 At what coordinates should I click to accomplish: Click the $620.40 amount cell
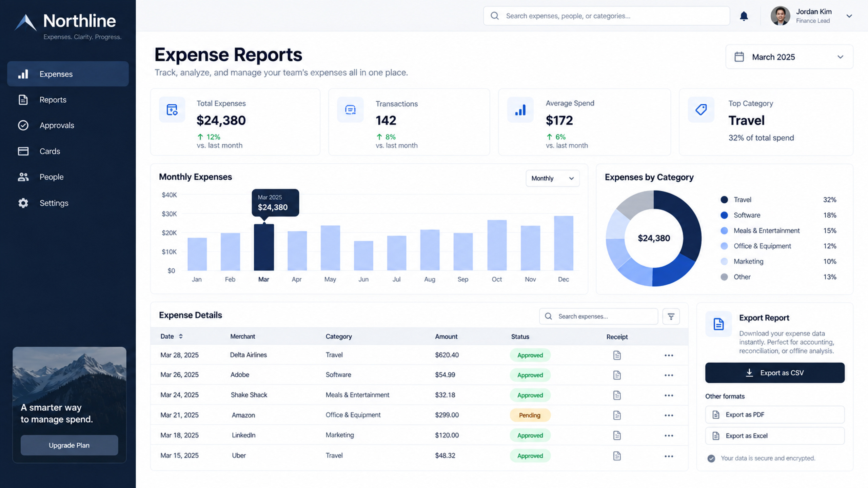tap(447, 355)
